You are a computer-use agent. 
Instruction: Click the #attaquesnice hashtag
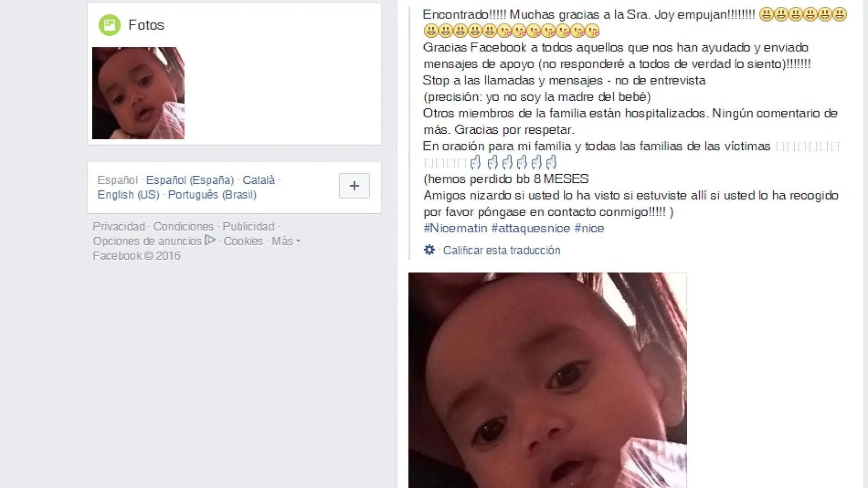(531, 228)
